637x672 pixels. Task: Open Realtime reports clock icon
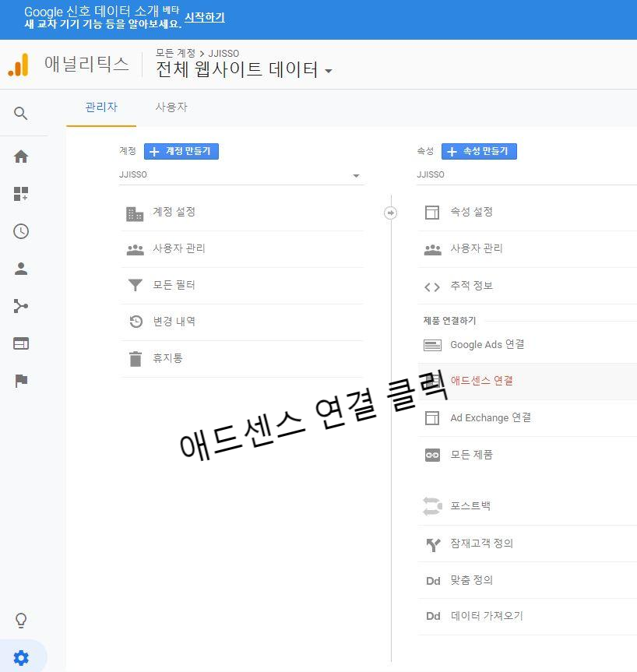click(x=21, y=231)
